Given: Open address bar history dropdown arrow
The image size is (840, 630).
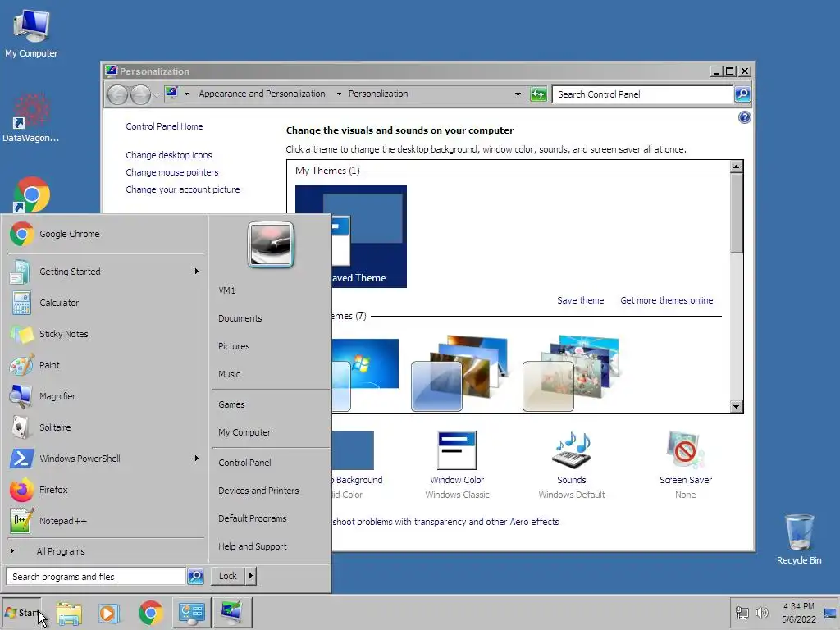Looking at the screenshot, I should (518, 94).
